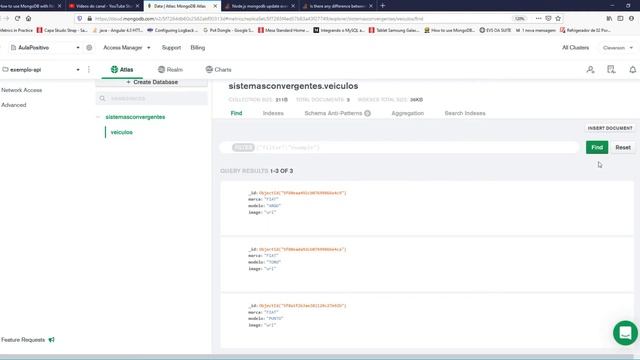This screenshot has height=360, width=640.
Task: Switch to the Realm tab
Action: pos(170,70)
